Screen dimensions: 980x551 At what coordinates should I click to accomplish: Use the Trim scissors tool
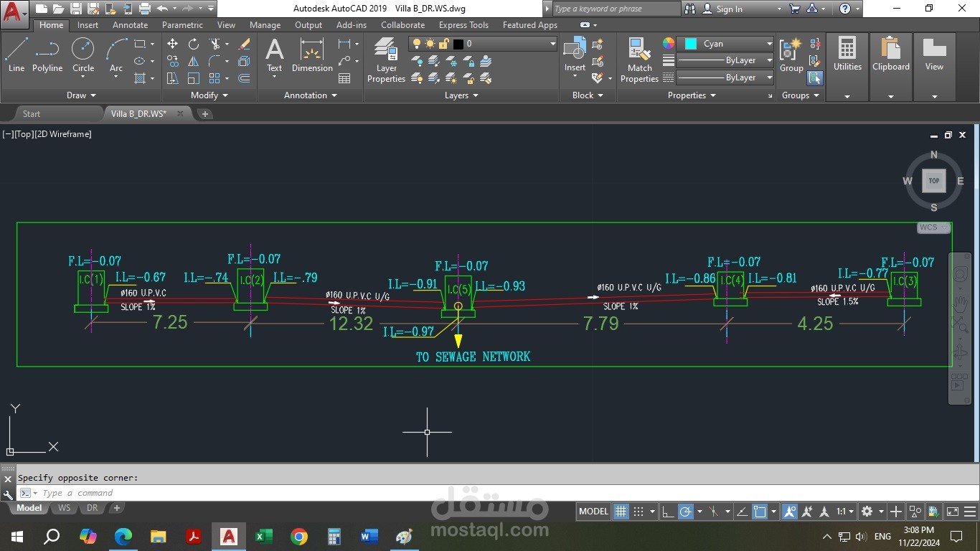tap(215, 44)
